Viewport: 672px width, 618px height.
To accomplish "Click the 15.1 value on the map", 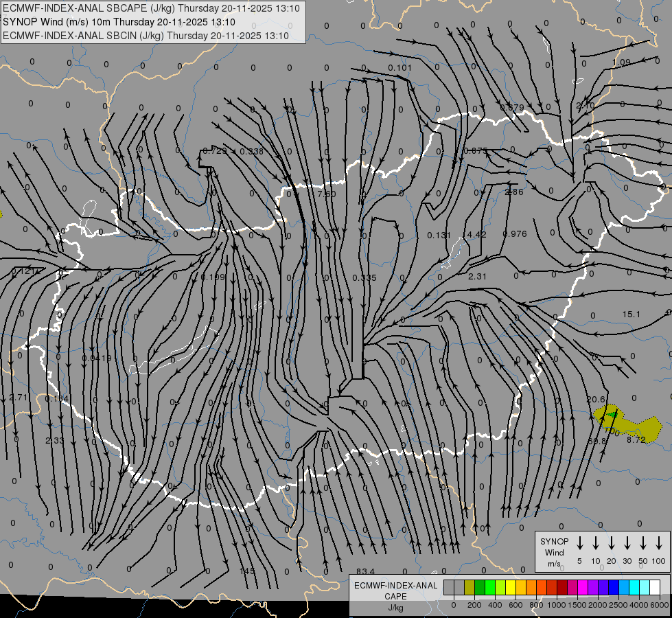I will [631, 314].
